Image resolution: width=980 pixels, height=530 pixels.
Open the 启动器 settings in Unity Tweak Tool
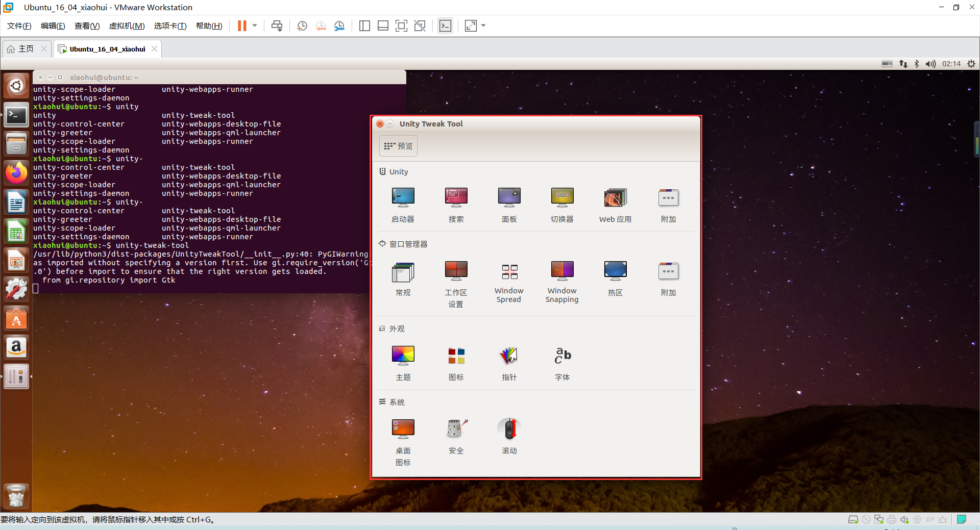tap(403, 204)
